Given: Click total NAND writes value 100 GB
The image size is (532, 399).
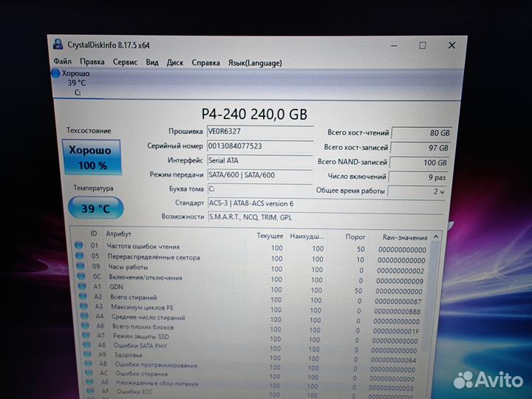Looking at the screenshot, I should (x=420, y=163).
